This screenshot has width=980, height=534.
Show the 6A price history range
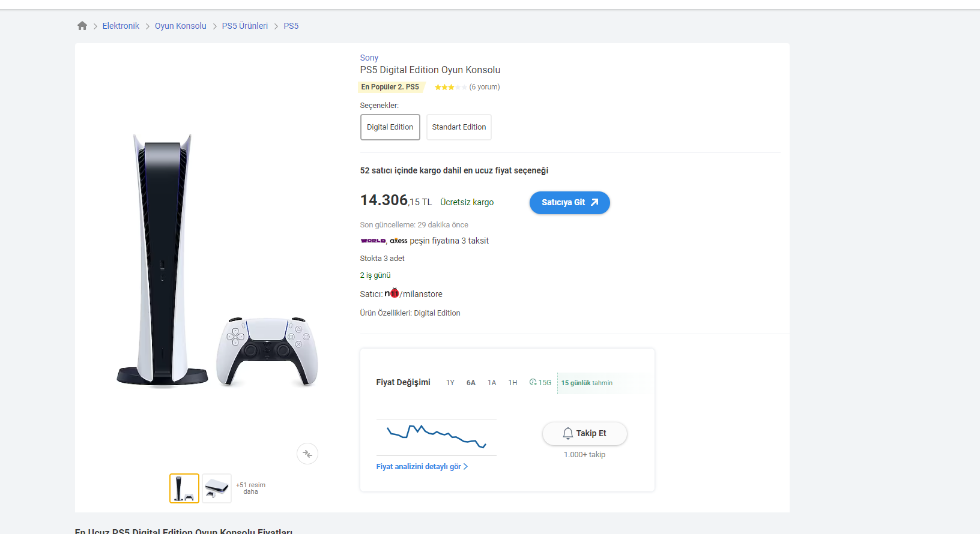(471, 383)
